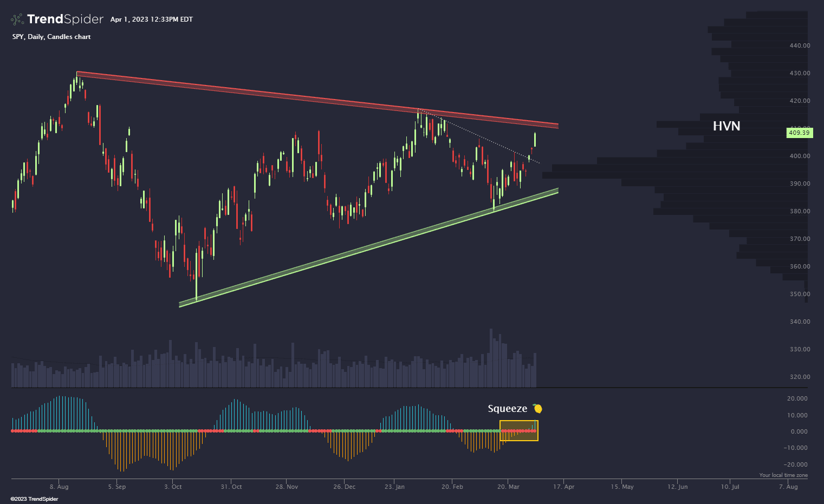Click the ©2023 TrendSpider copyright text
Screen dimensions: 824x504
click(x=34, y=499)
